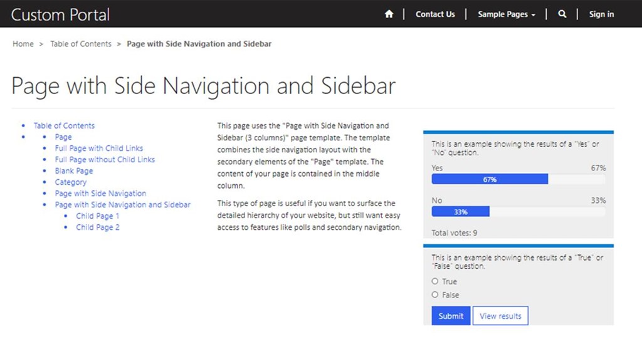Navigate to Full Page with Child Links
642x364 pixels.
pos(98,148)
